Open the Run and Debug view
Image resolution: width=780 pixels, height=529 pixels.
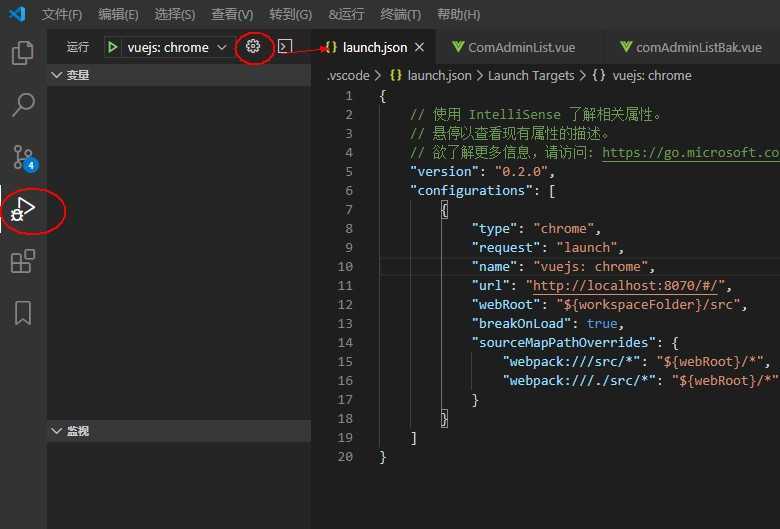click(x=23, y=210)
